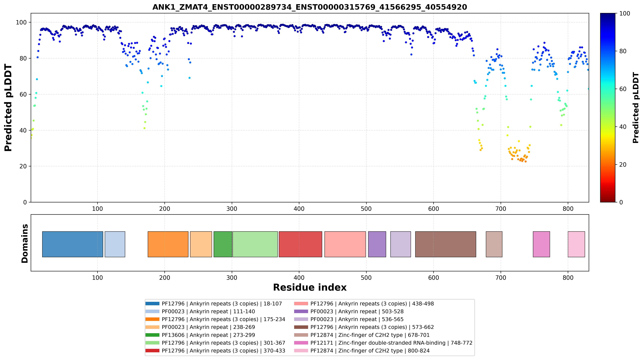Select the red 370-433 domain rectangle
Image resolution: width=644 pixels, height=360 pixels.
[x=300, y=244]
